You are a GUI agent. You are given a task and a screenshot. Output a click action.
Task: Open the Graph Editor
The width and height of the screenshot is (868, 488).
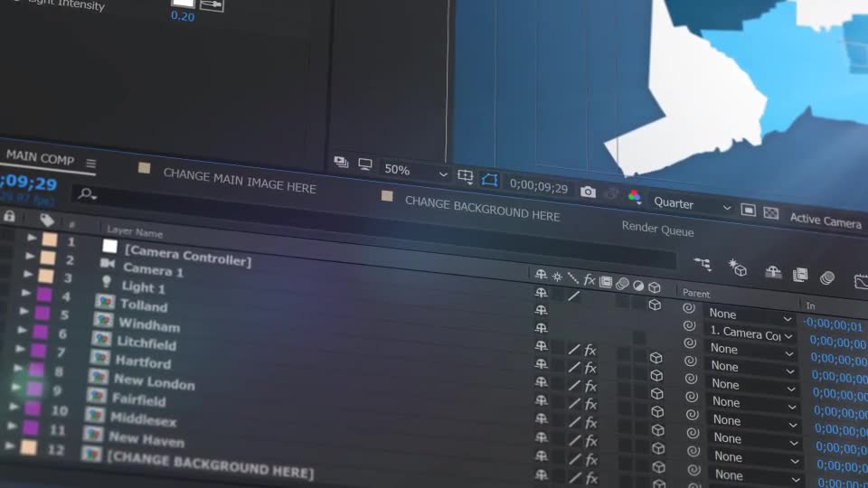(x=861, y=282)
